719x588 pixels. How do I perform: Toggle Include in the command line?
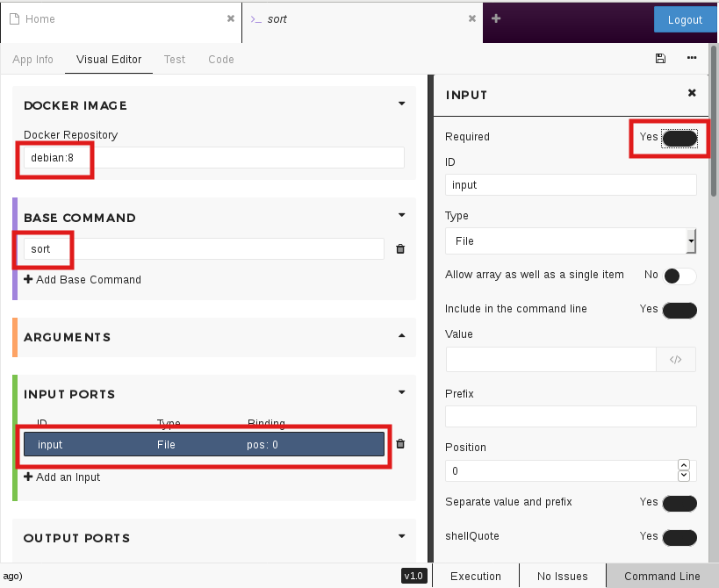coord(679,310)
